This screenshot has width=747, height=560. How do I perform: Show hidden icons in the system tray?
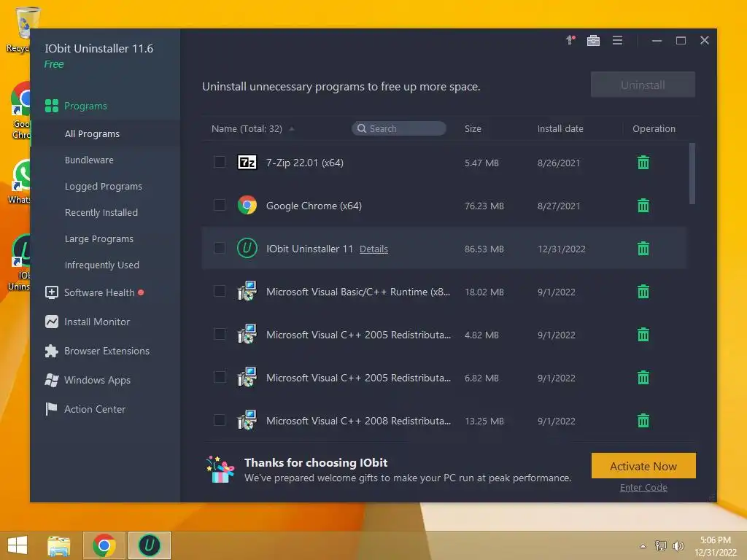[x=643, y=546]
